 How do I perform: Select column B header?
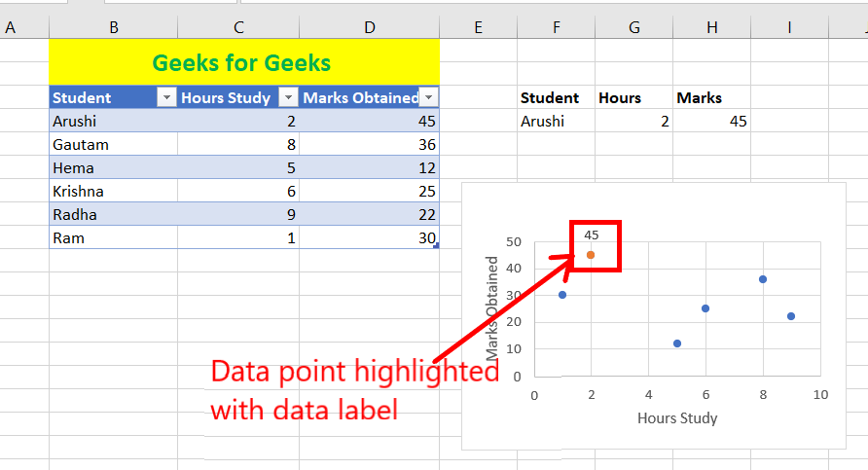tap(114, 27)
